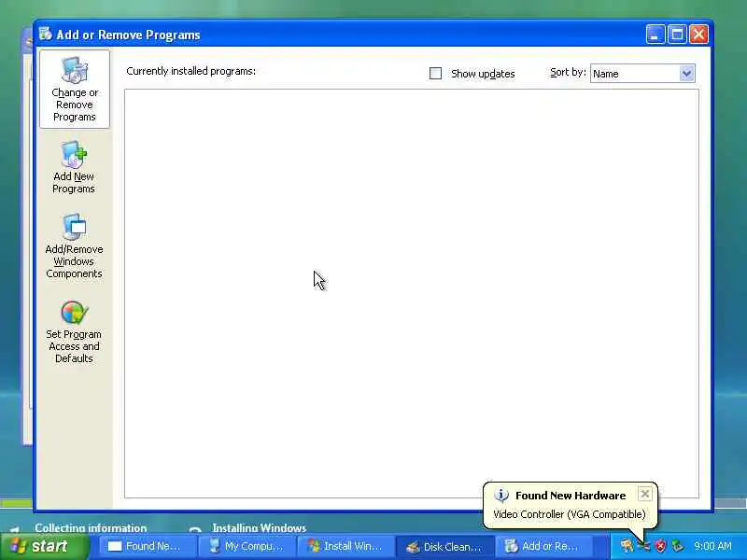Select Change or Remove Programs icon
747x560 pixels.
point(75,89)
